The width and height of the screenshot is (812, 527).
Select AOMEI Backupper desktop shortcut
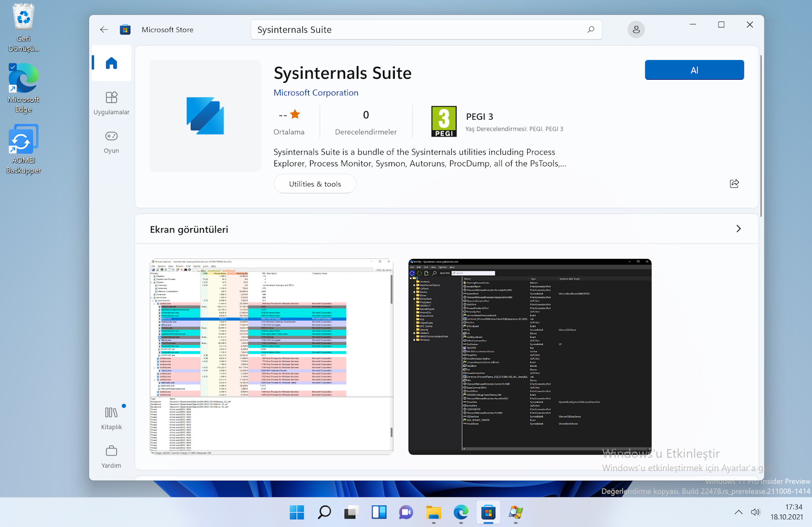coord(23,149)
